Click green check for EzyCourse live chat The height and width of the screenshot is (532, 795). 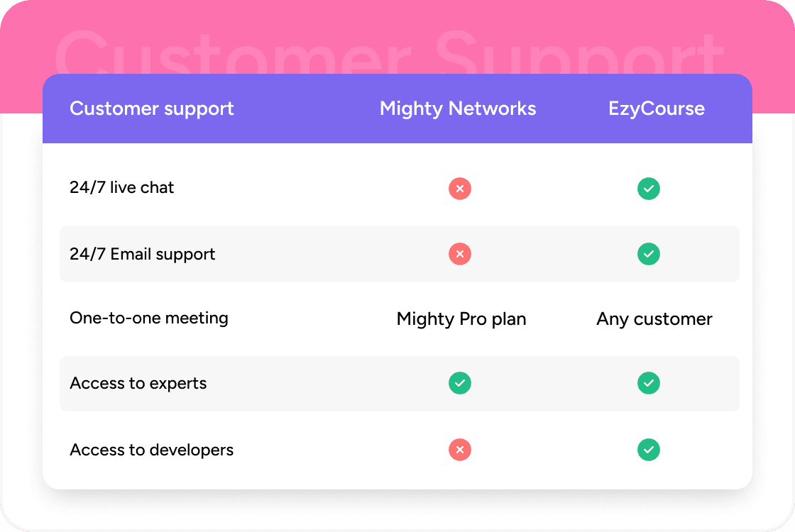coord(649,189)
